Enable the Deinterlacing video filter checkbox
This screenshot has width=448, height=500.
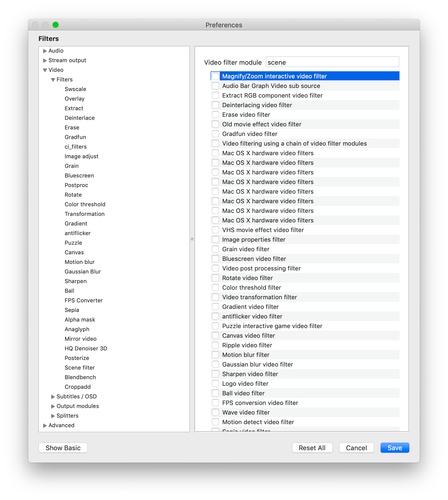tap(215, 105)
